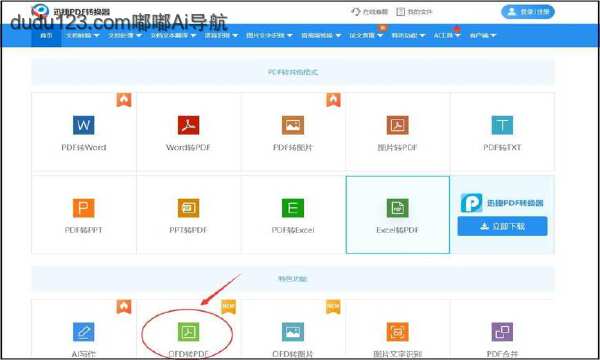Open the 图片文字识别 nav menu
The image size is (600, 360).
[x=269, y=36]
